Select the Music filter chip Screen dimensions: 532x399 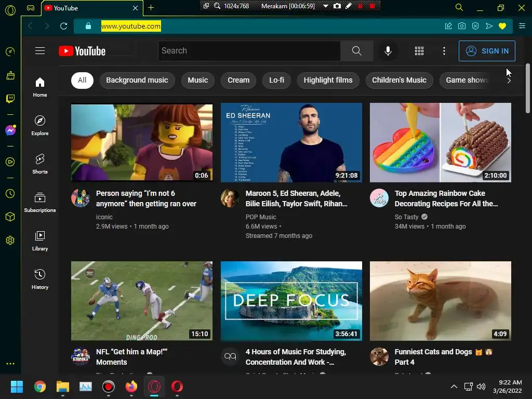click(198, 81)
